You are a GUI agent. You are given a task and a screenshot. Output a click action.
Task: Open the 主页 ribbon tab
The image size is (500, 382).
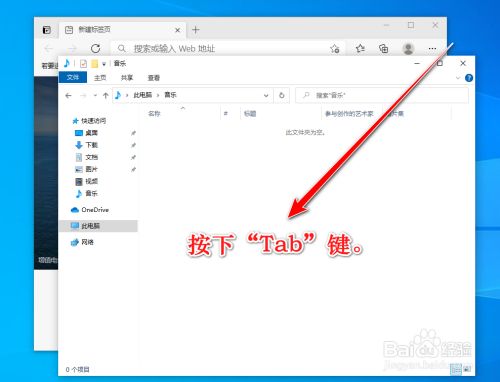click(x=100, y=78)
